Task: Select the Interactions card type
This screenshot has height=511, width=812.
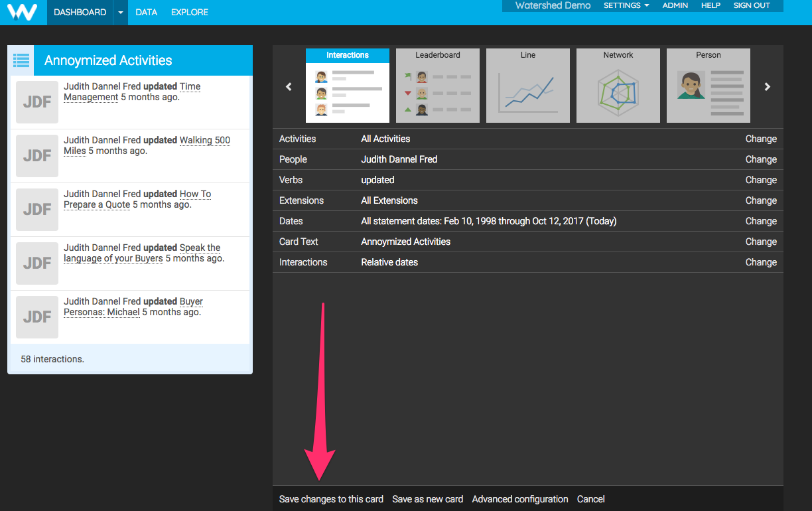Action: tap(347, 86)
